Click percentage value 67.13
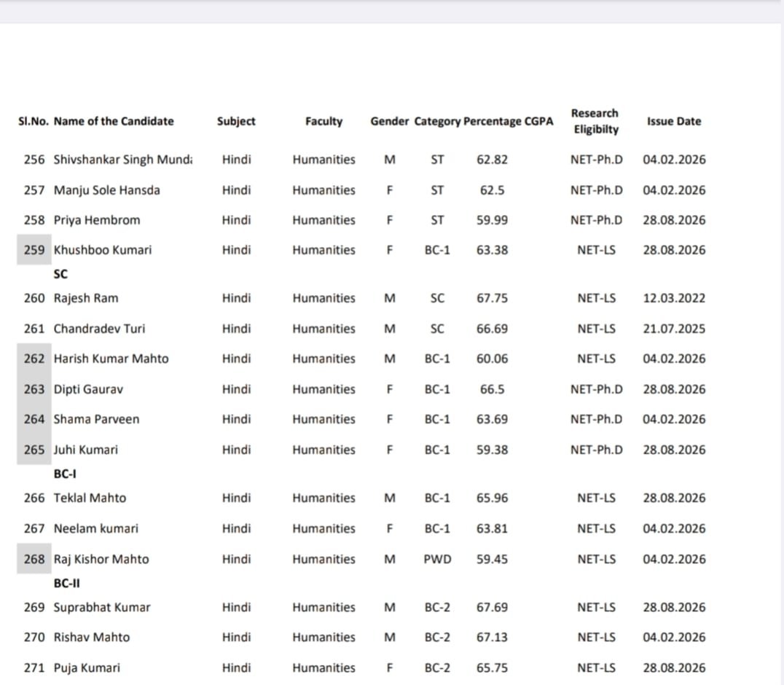Image resolution: width=784 pixels, height=685 pixels. click(492, 637)
